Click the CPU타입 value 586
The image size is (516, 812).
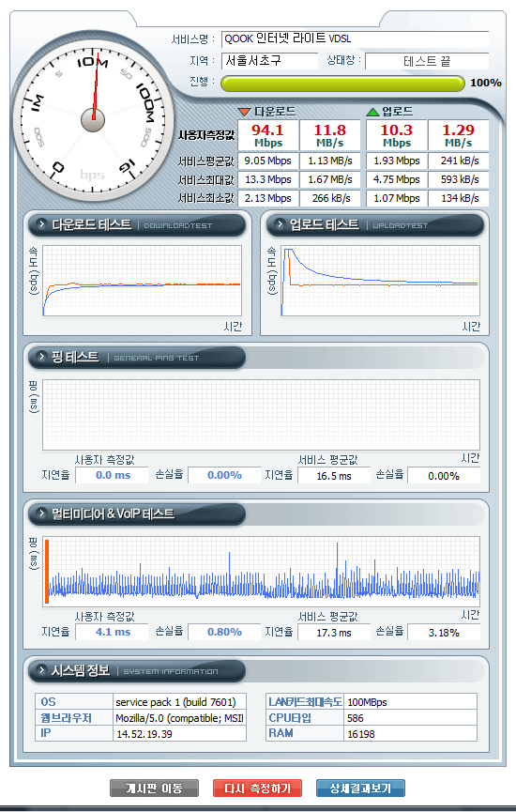point(410,718)
